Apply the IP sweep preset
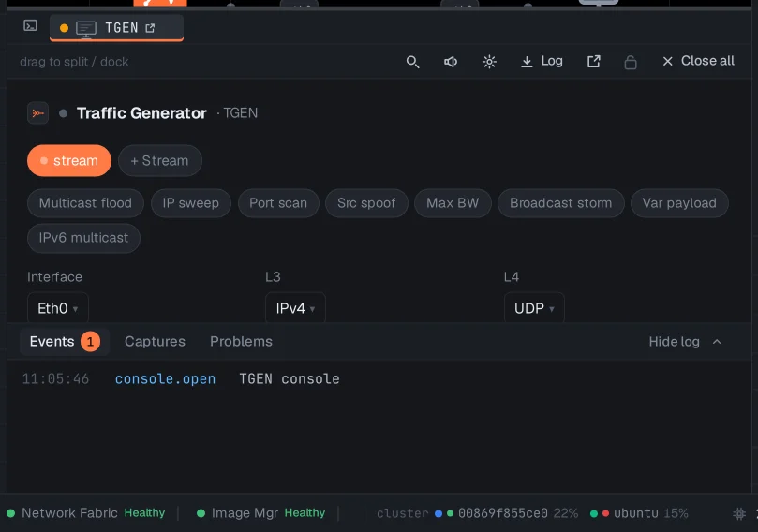Screen dimensions: 758x532 pos(191,203)
